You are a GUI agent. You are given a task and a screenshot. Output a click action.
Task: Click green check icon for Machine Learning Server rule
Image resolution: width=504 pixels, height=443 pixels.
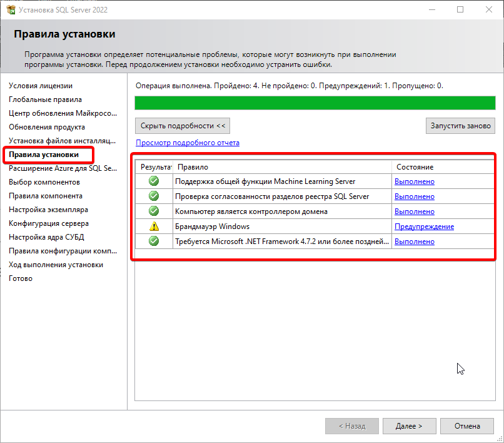click(154, 181)
